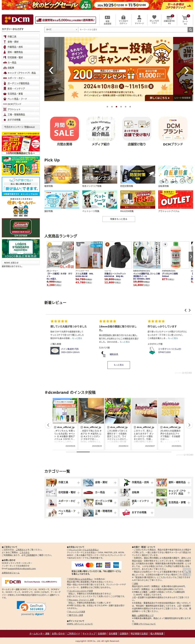Expand the 自転車 category plus sign
195x644 pixels.
tap(152, 493)
